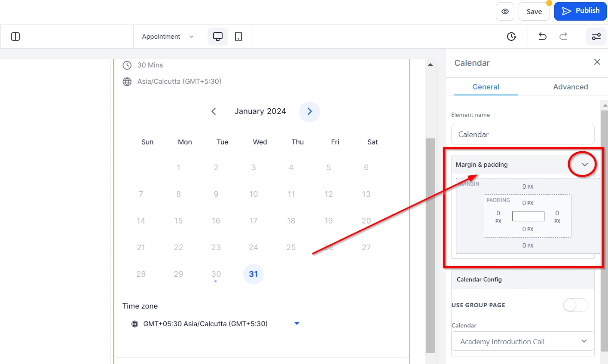The image size is (608, 364).
Task: Open version history clock icon
Action: click(x=511, y=37)
